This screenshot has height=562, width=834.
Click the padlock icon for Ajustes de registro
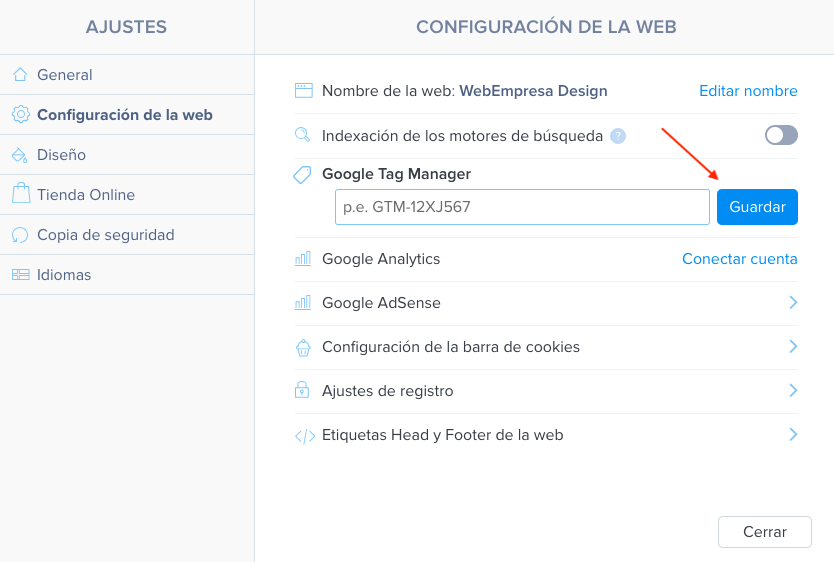coord(302,390)
